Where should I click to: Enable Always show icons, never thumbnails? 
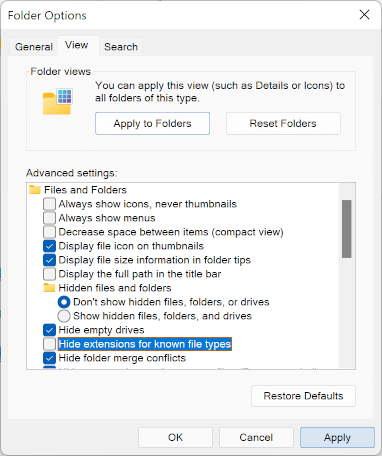click(49, 204)
